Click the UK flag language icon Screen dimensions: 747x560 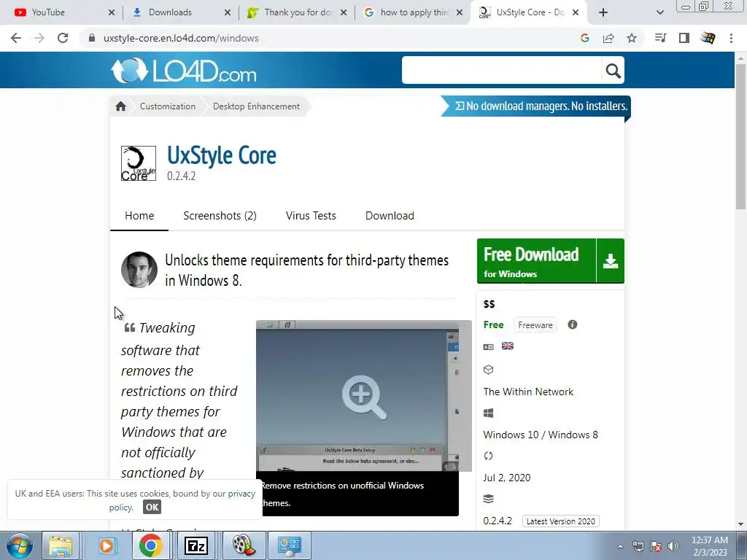coord(508,346)
